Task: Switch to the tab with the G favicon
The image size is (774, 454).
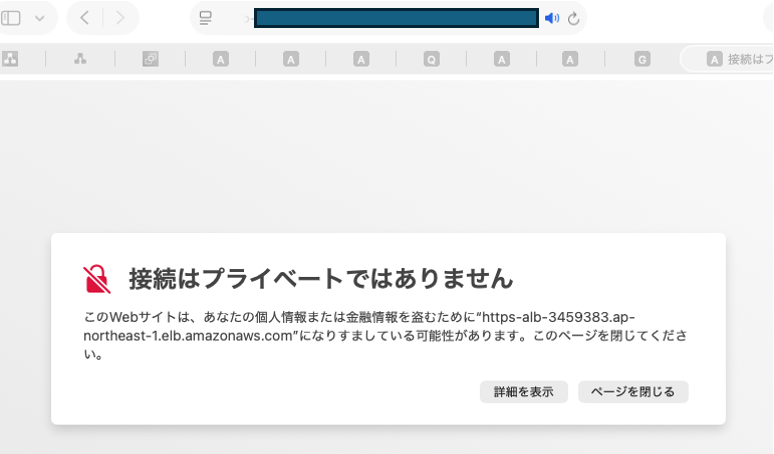Action: point(642,60)
